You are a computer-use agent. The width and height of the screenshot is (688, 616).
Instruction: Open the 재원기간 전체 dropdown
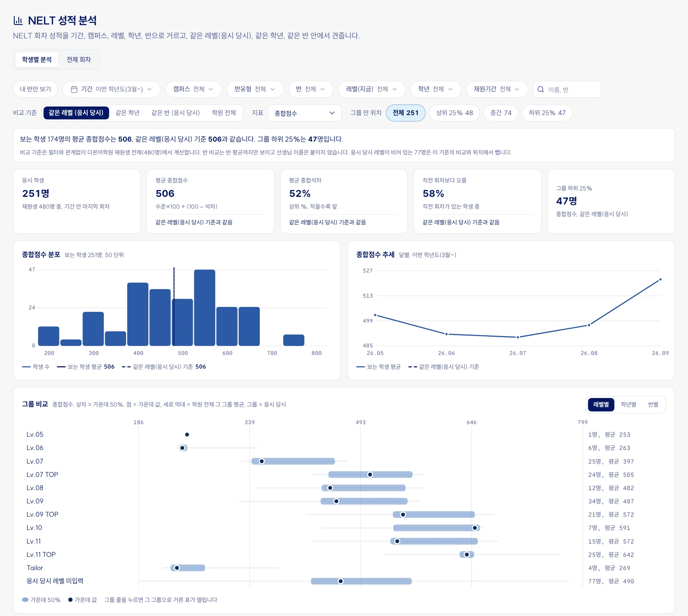497,89
